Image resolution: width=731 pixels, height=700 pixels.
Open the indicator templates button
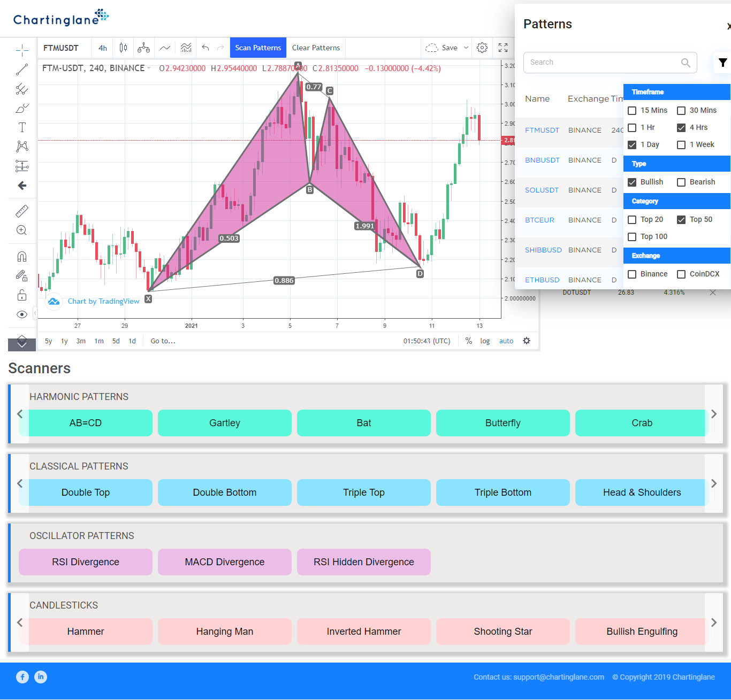[x=186, y=48]
